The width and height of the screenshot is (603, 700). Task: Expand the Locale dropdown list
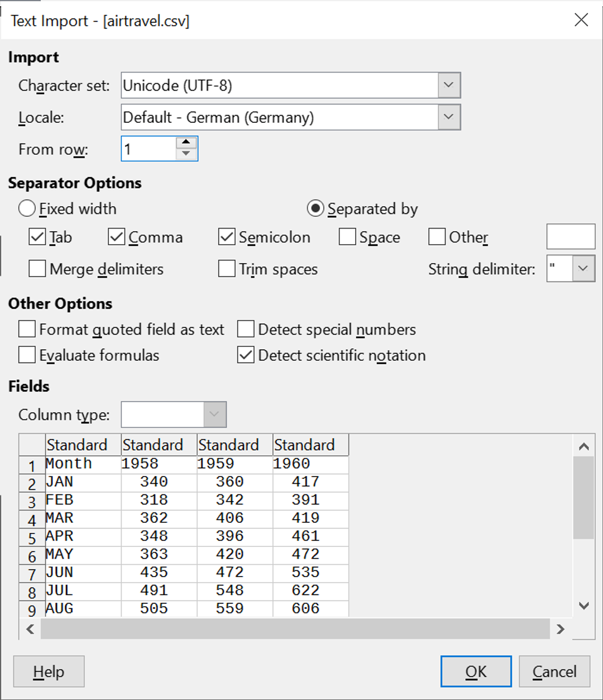click(448, 117)
